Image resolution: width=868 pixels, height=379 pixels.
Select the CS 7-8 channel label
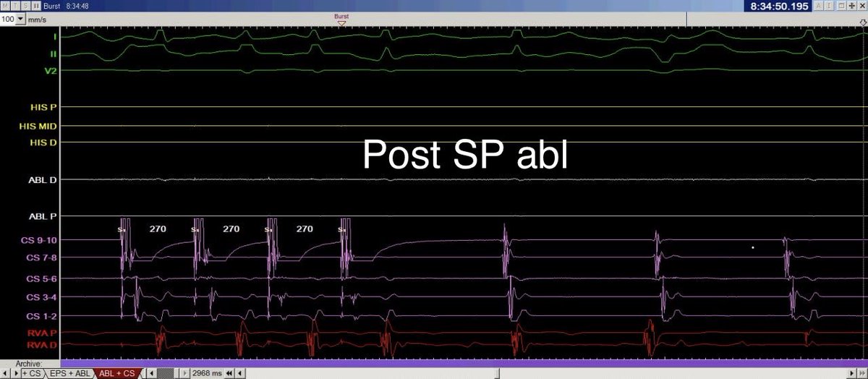point(42,257)
